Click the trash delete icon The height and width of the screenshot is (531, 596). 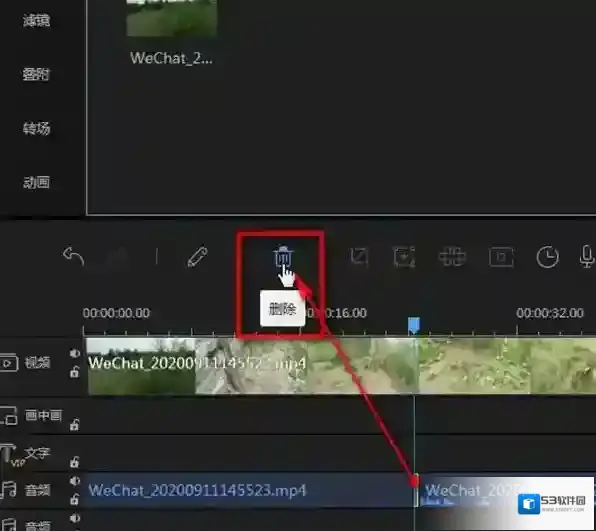pos(283,257)
